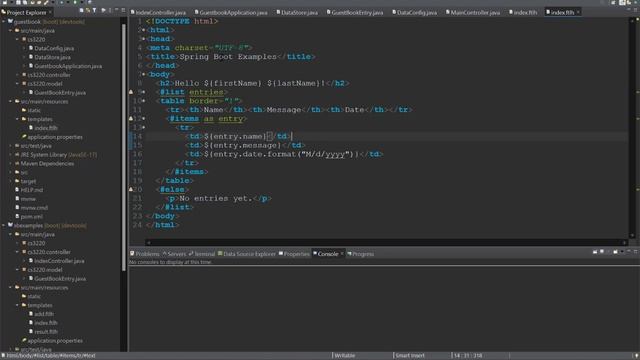Fold the table tag on line 10
Viewport: 640px width, 360px height.
pos(144,101)
